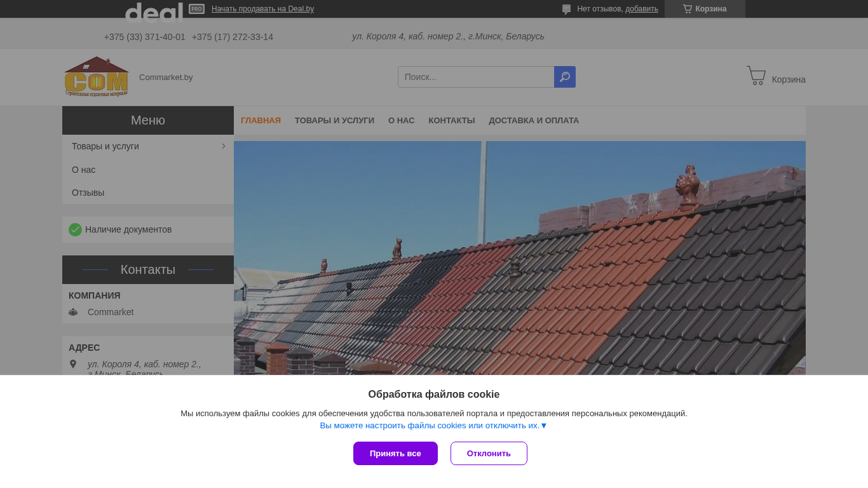Click the КОМПАНИЯ label in the contacts panel
868x488 pixels.
tap(95, 295)
